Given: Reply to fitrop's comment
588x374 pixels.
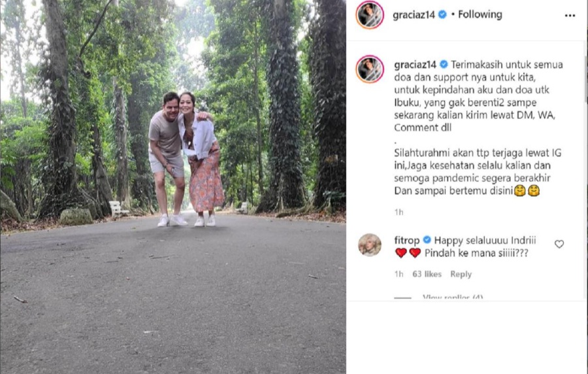Looking at the screenshot, I should click(461, 274).
